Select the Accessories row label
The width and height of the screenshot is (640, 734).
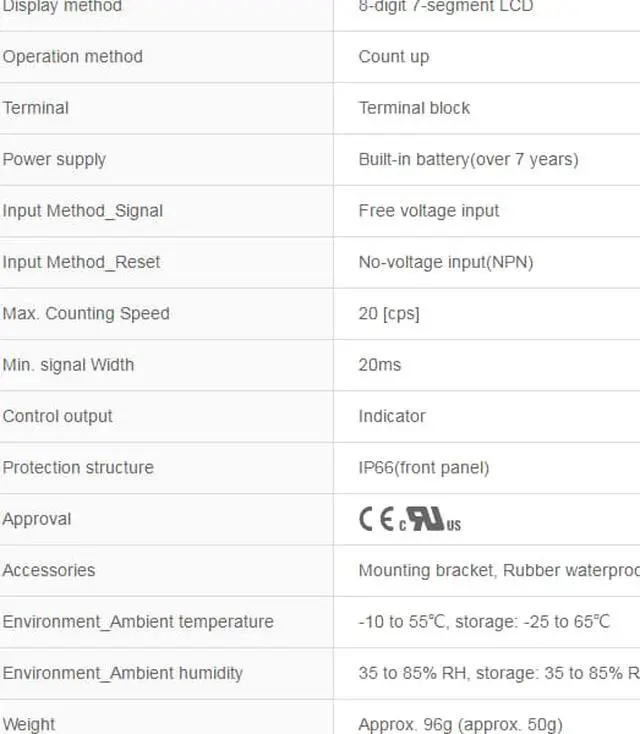coord(49,570)
